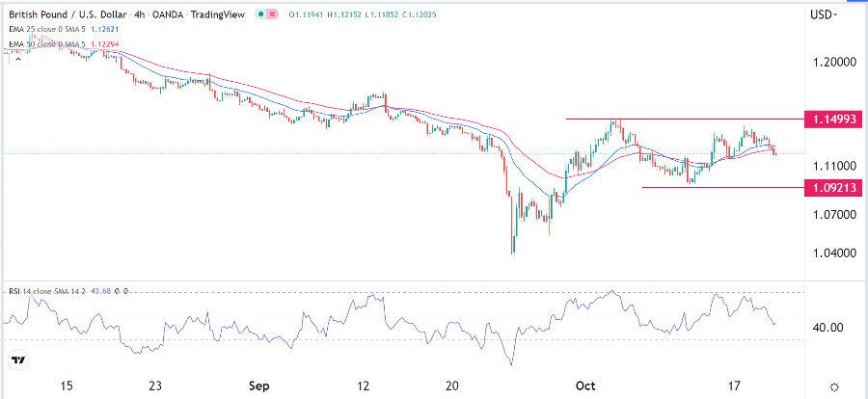The height and width of the screenshot is (399, 868).
Task: Click the 1.04000 price scale label
Action: (832, 253)
